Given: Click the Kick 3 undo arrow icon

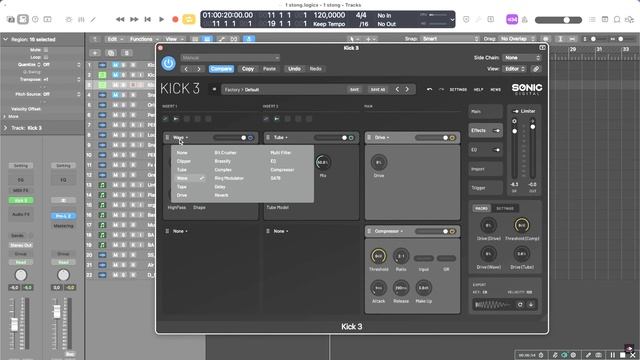Looking at the screenshot, I should tap(429, 89).
